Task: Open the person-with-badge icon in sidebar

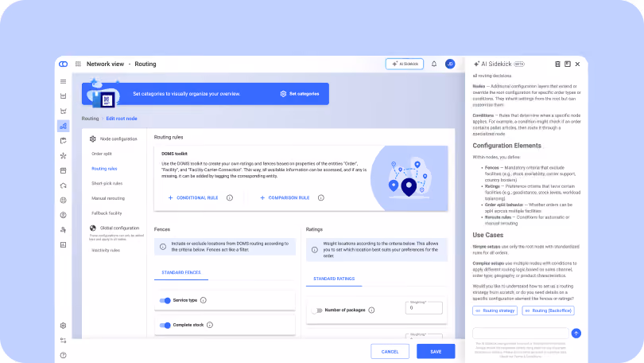Action: click(x=64, y=230)
